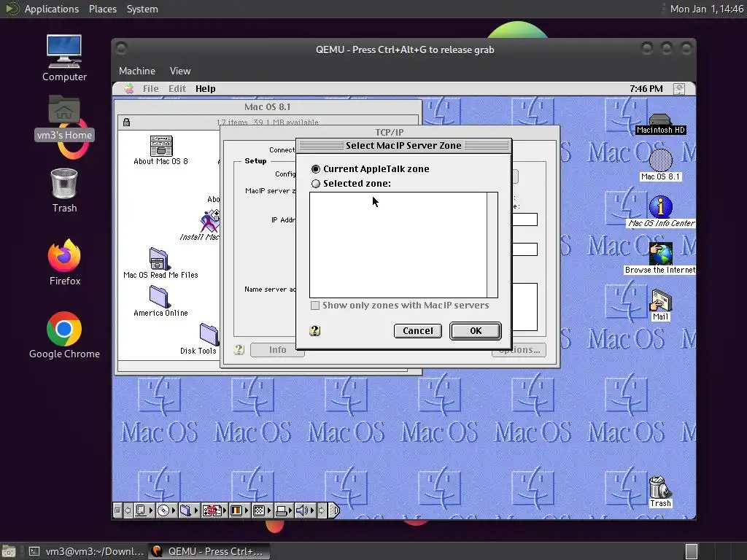Open the AppleTalk switch Control Strip module
This screenshot has height=560, width=747.
[x=143, y=511]
